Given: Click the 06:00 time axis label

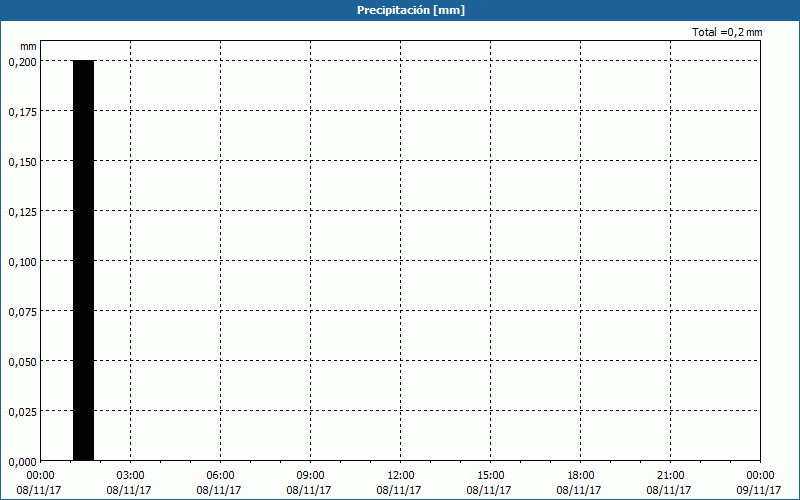Looking at the screenshot, I should [220, 476].
